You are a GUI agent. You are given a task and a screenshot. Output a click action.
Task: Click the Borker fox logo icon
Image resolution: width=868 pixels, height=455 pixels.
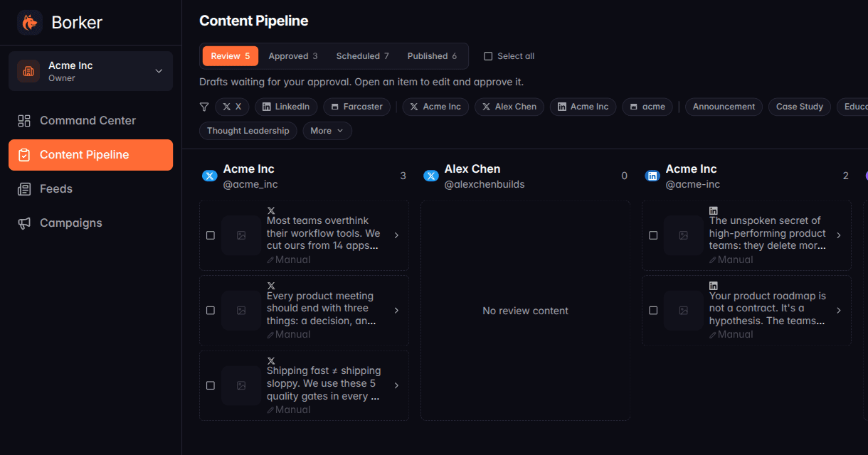(x=30, y=23)
